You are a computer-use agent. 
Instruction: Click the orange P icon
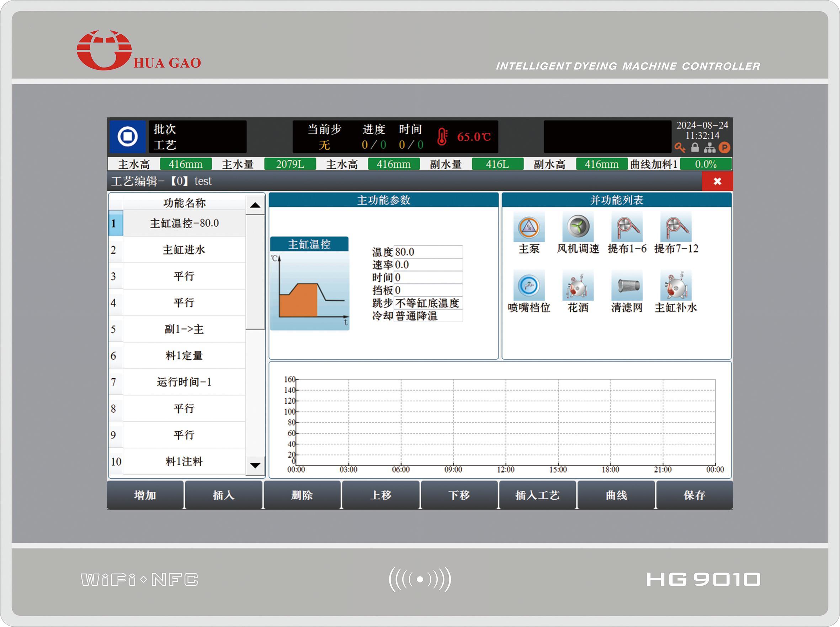pyautogui.click(x=724, y=147)
